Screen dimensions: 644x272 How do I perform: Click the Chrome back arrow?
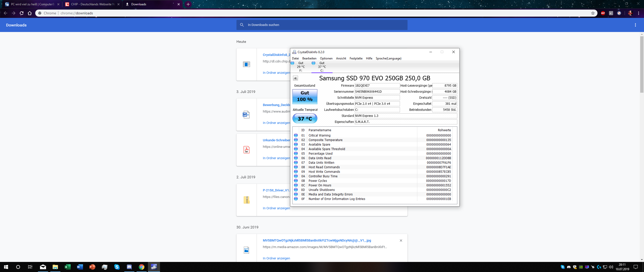tap(6, 13)
